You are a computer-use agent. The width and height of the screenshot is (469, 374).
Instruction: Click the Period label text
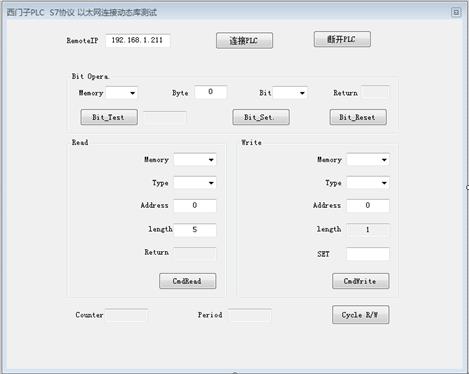tap(210, 315)
